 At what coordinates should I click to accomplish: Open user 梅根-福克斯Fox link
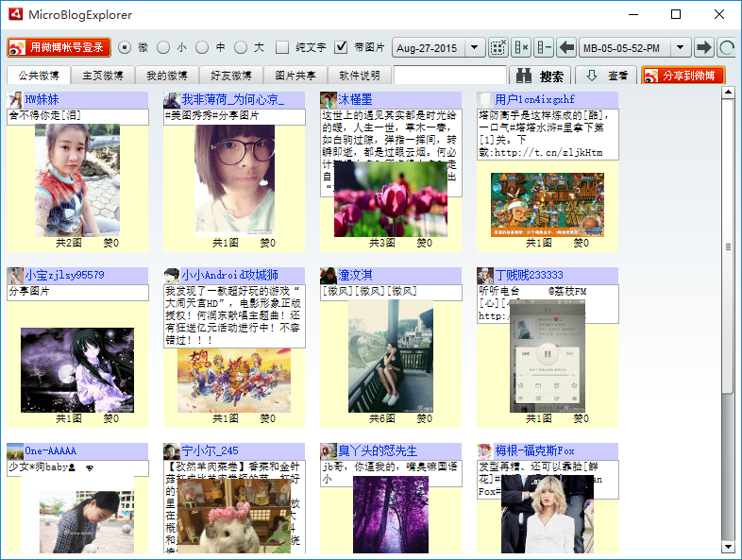click(x=534, y=450)
